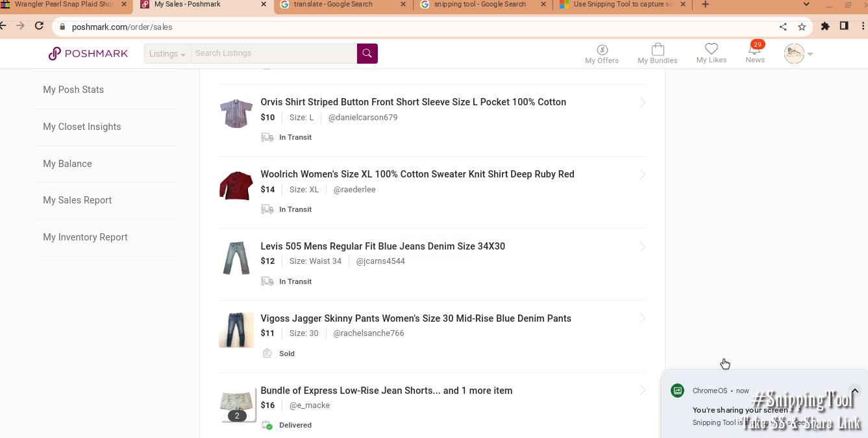Expand the Woolrich Sweater row chevron
This screenshot has width=868, height=438.
tap(642, 175)
